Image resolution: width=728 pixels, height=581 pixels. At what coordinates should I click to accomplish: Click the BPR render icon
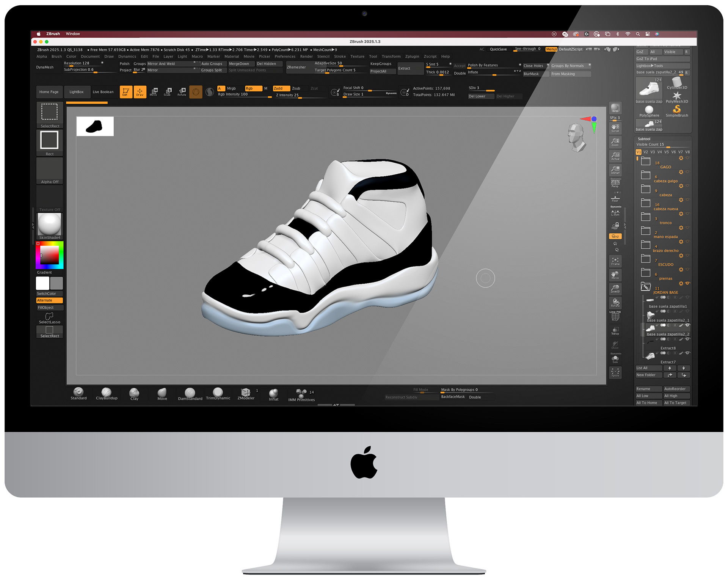(x=615, y=108)
